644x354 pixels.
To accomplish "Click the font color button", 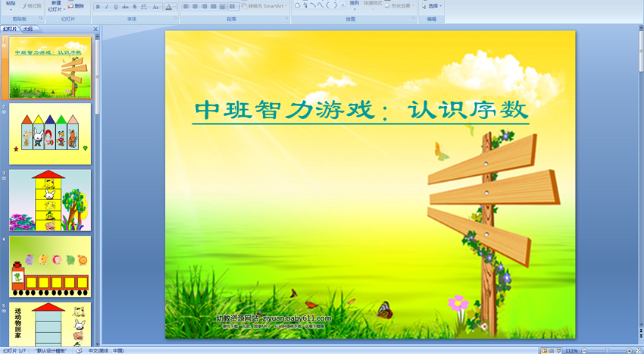I will point(170,7).
